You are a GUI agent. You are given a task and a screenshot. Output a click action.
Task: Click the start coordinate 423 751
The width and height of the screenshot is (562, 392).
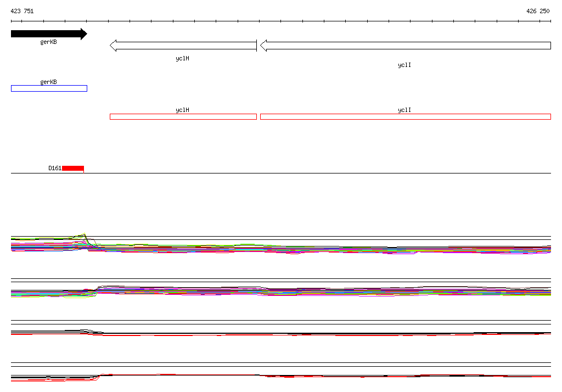coord(22,11)
